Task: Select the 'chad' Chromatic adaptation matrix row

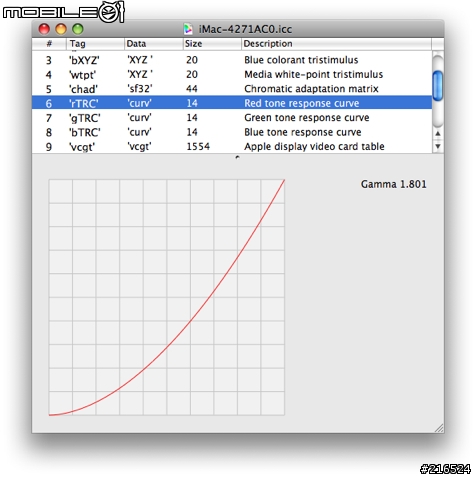Action: (232, 89)
